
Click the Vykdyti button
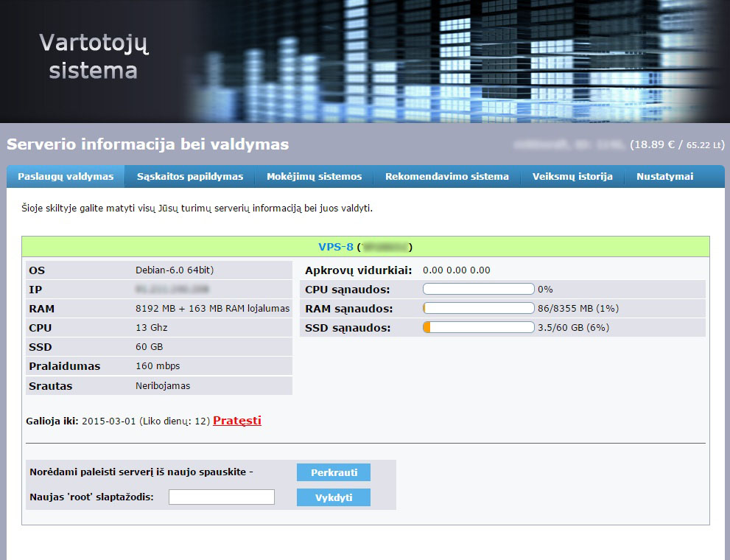334,497
